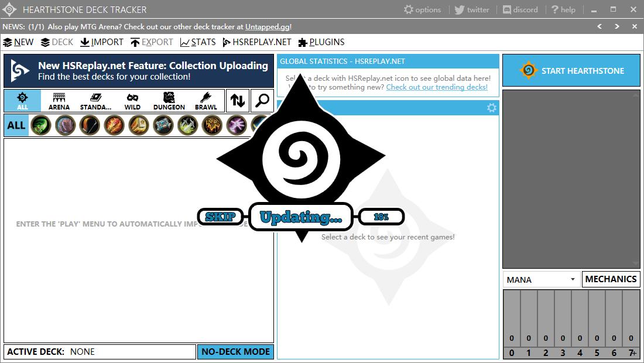The width and height of the screenshot is (644, 363).
Task: Click the MECHANICS button
Action: [611, 279]
